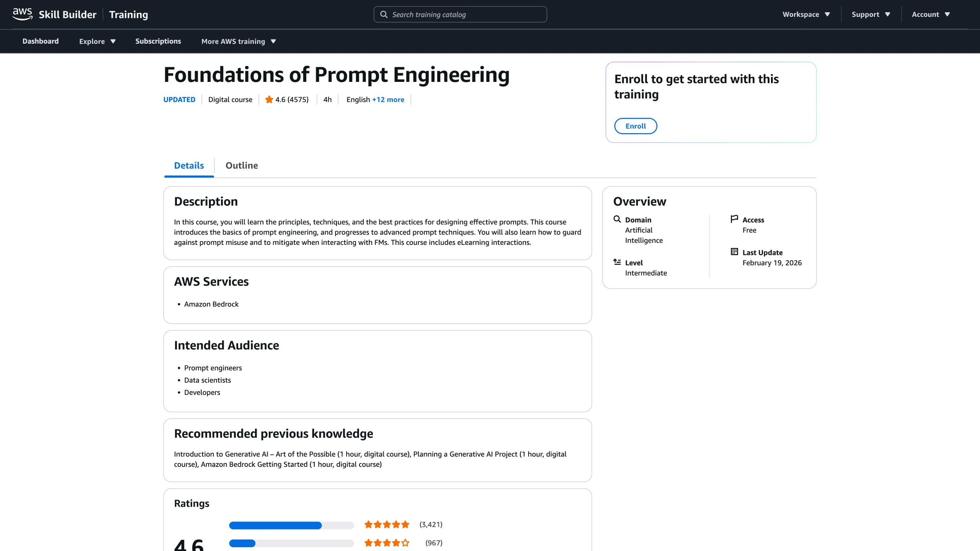Click the Skill Builder title link
The width and height of the screenshot is (980, 551).
coord(67,15)
